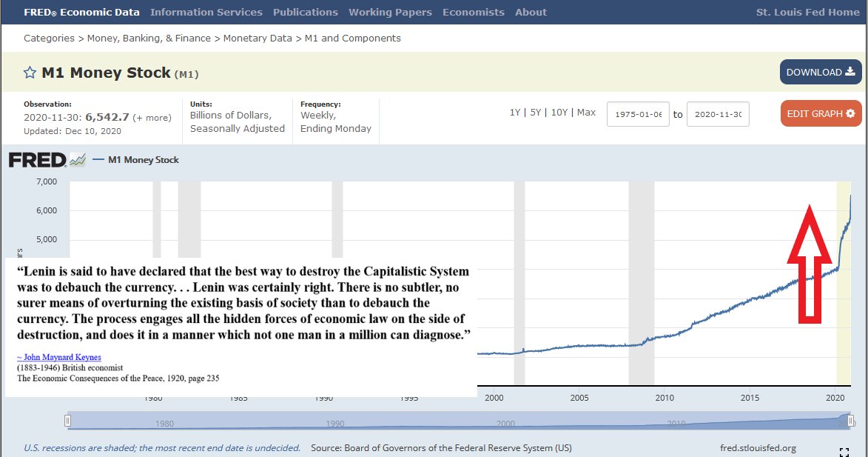Select the 5Y date range
Image resolution: width=868 pixels, height=457 pixels.
tap(535, 113)
